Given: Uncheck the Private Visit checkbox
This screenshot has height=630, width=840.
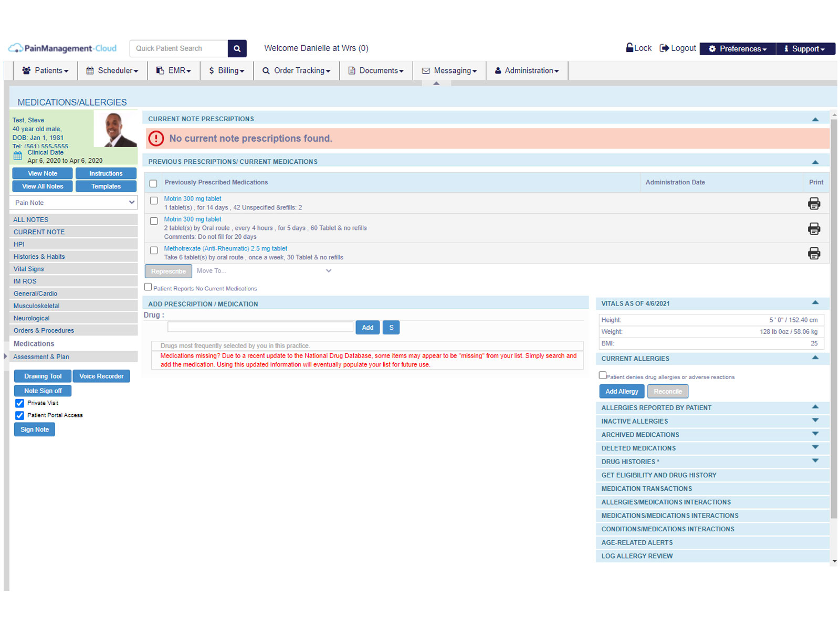Looking at the screenshot, I should (x=20, y=403).
